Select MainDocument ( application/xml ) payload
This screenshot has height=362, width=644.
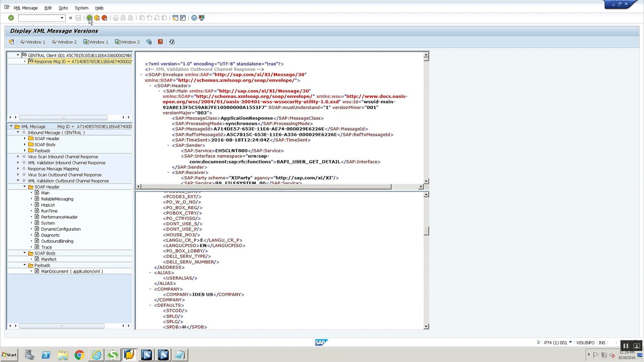pyautogui.click(x=72, y=271)
